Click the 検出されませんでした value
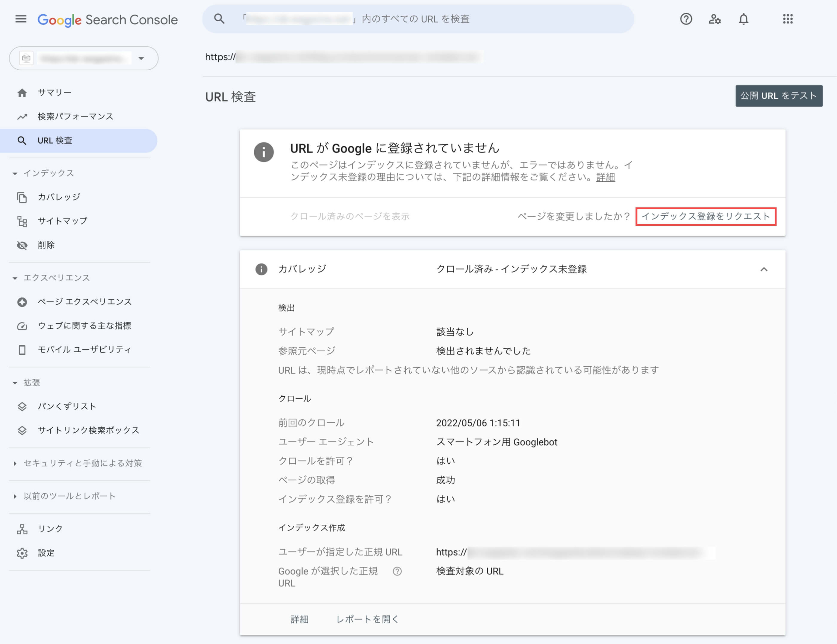 click(x=483, y=351)
